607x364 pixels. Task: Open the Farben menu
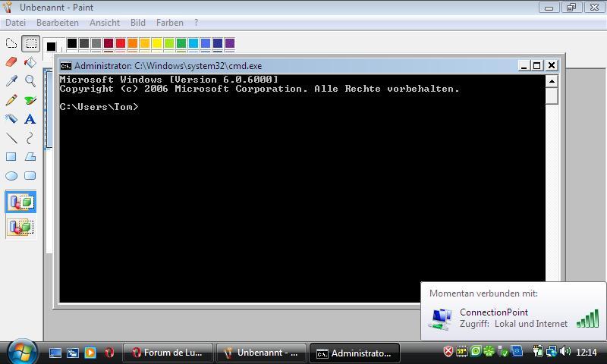coord(169,23)
